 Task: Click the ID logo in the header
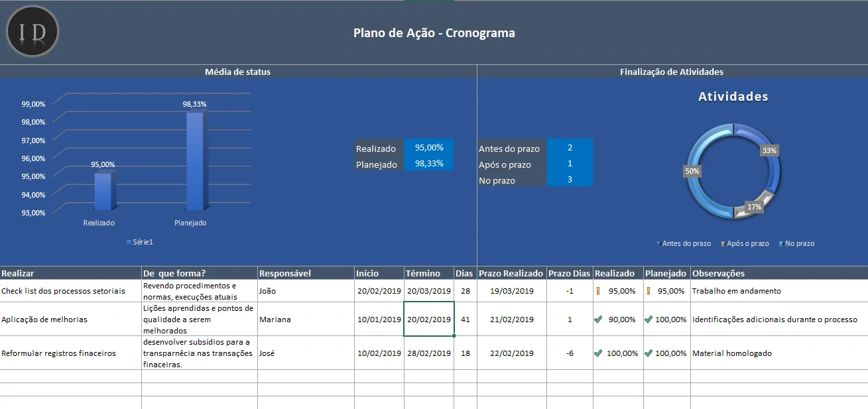click(x=32, y=32)
